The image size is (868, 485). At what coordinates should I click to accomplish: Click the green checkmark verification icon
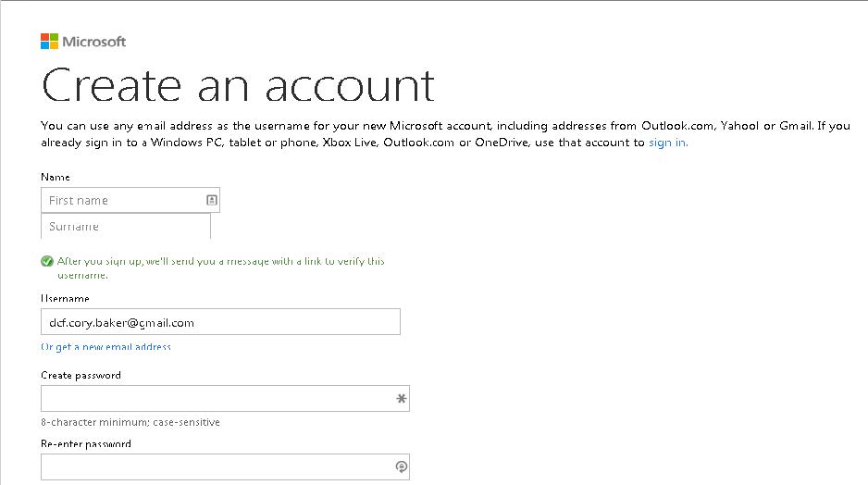pyautogui.click(x=47, y=261)
